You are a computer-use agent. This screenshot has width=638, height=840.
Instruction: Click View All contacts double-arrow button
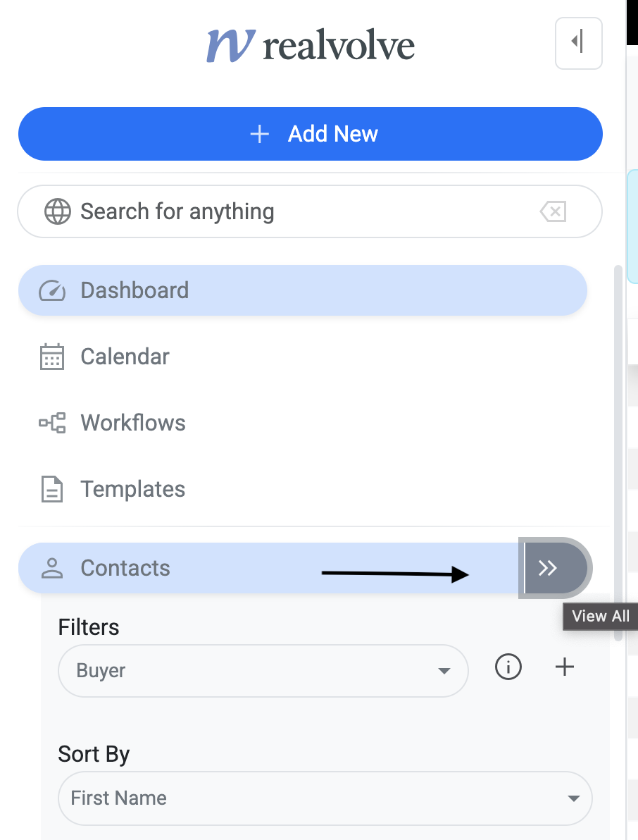[554, 568]
